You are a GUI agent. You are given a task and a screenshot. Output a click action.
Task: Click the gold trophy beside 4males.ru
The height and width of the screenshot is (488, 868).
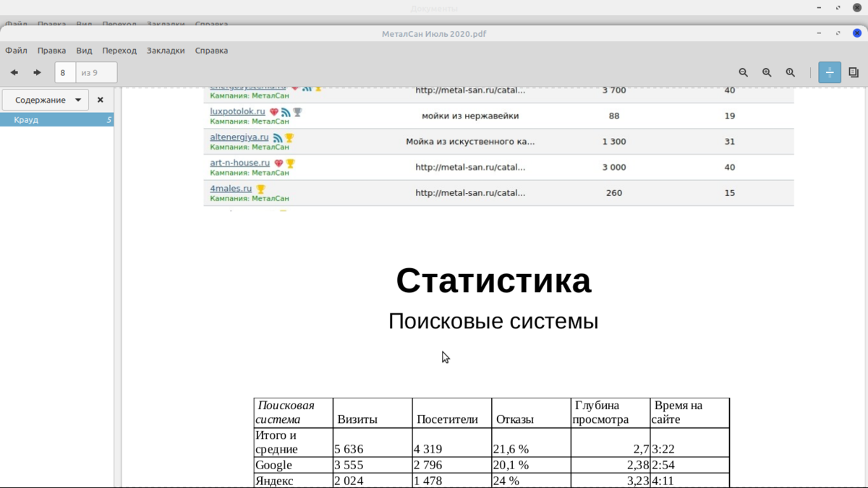coord(260,189)
